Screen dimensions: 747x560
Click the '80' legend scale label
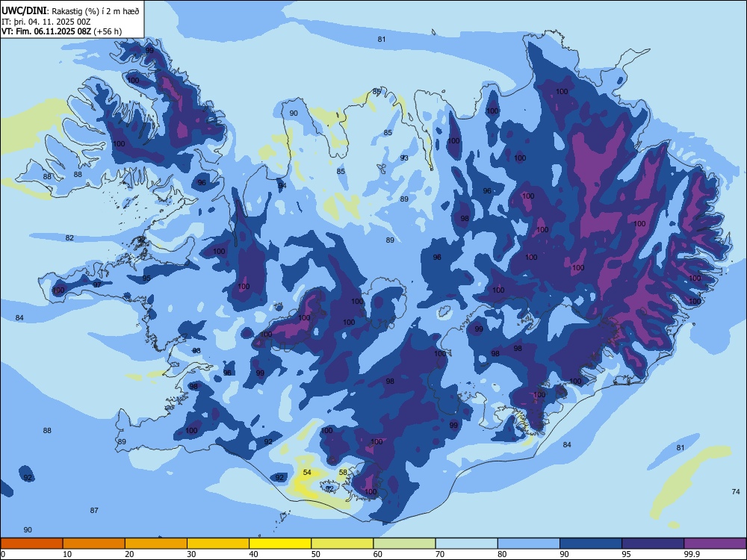point(502,554)
